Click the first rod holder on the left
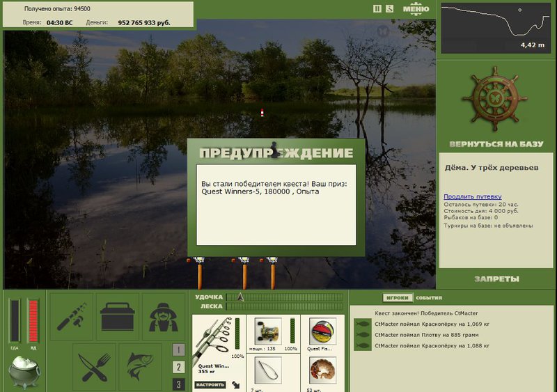The image size is (557, 392). point(199,272)
